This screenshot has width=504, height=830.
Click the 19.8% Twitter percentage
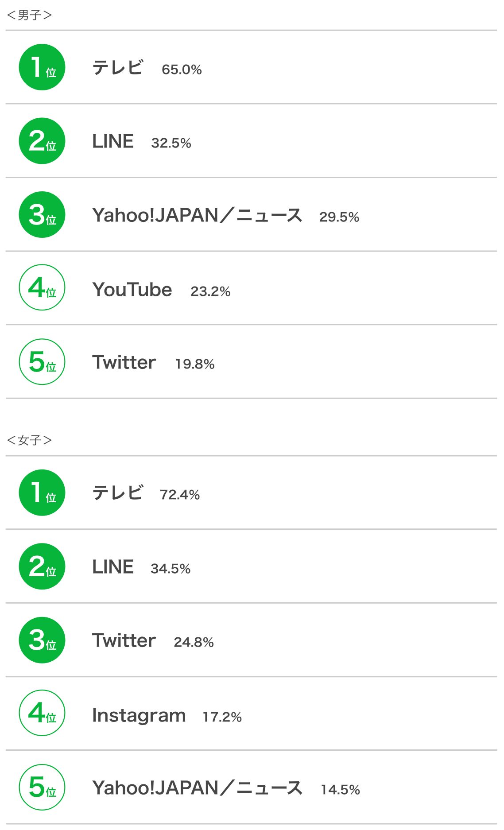(195, 364)
